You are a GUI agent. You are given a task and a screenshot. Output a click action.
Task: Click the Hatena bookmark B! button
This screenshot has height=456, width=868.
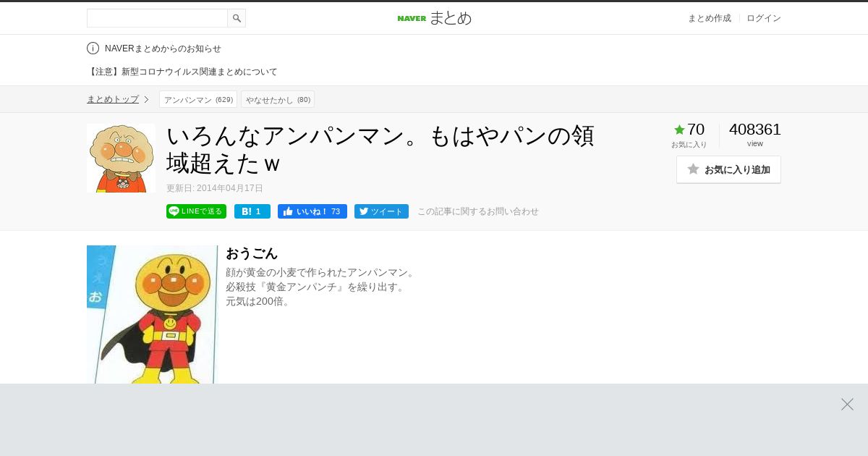pos(252,211)
